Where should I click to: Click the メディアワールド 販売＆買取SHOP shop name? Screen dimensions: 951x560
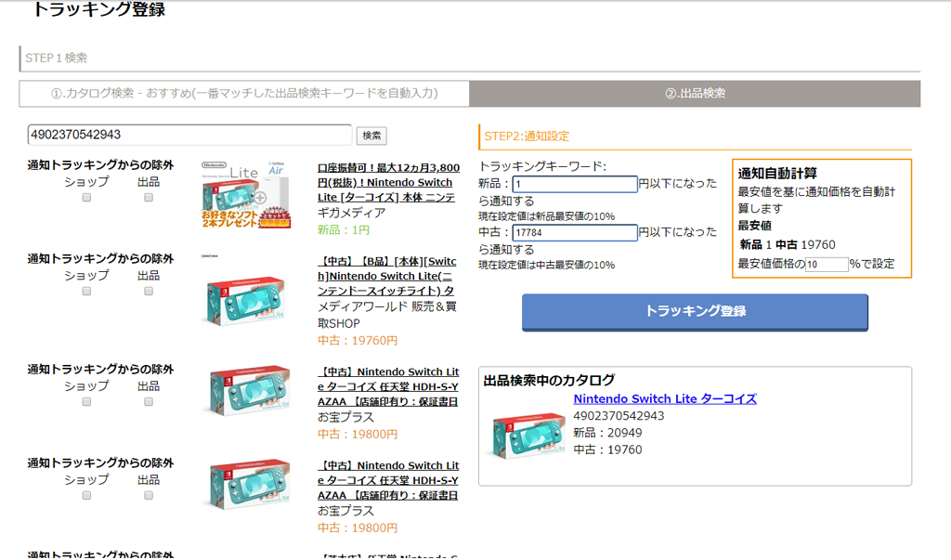[x=387, y=315]
